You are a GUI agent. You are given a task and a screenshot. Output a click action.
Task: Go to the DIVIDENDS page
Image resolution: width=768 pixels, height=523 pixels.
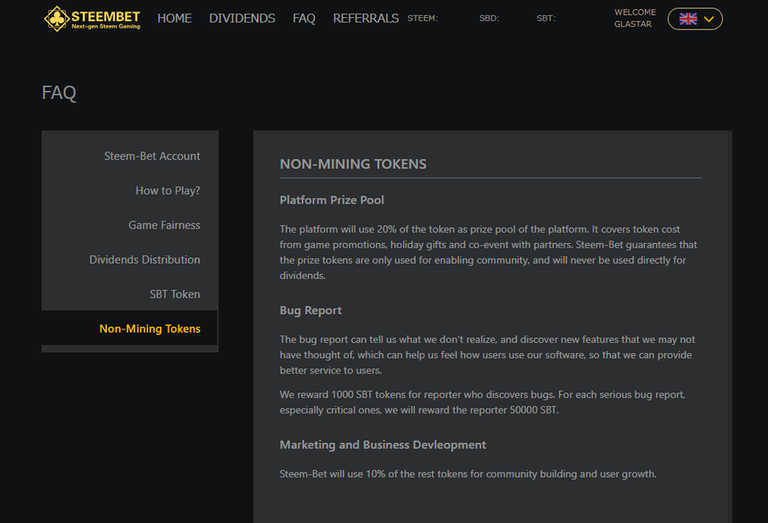(x=242, y=19)
